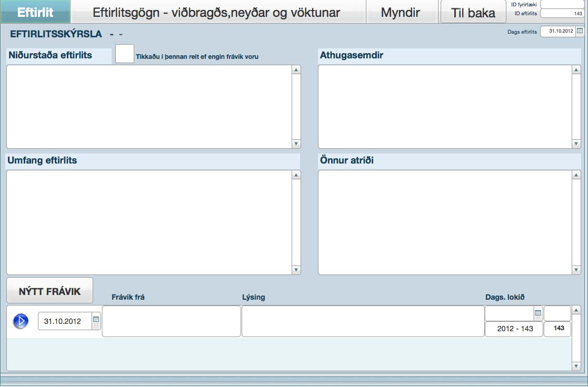The image size is (588, 387).
Task: Click empty field above bold 143
Action: click(x=557, y=313)
